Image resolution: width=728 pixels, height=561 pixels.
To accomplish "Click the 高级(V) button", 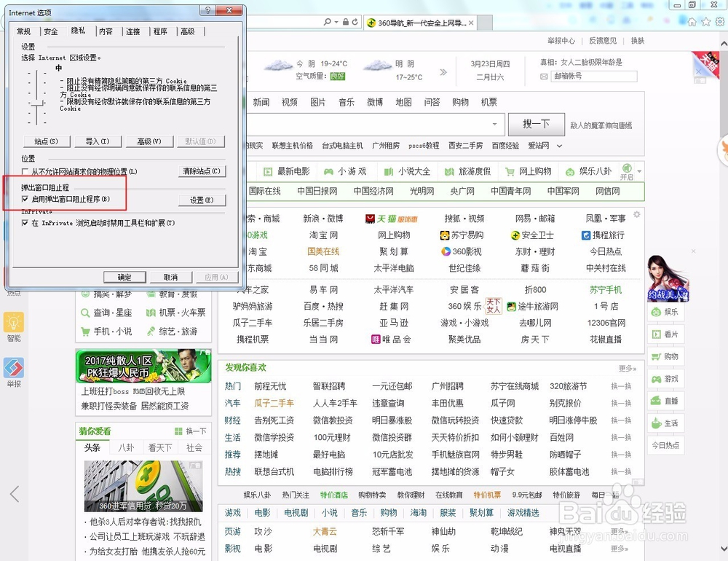I will coord(149,141).
